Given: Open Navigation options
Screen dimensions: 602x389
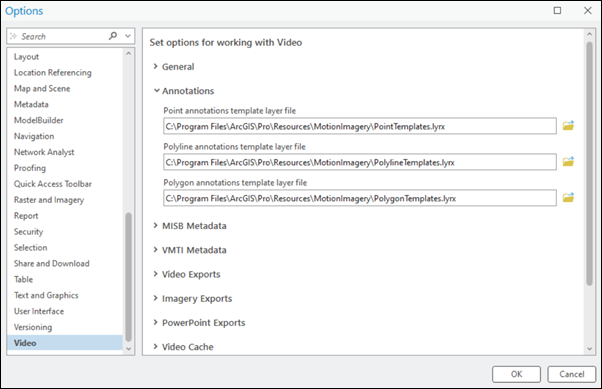Looking at the screenshot, I should tap(65, 136).
